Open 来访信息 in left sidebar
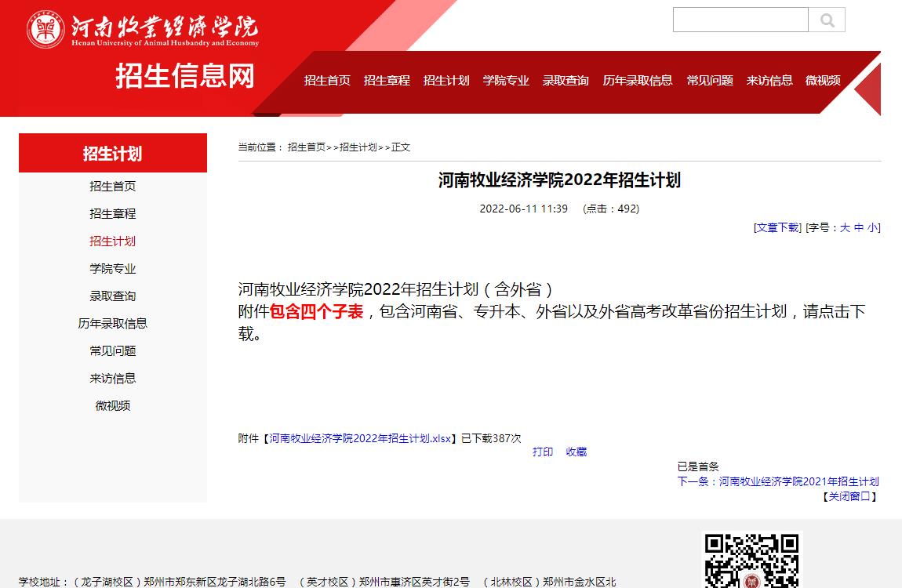 pyautogui.click(x=112, y=379)
